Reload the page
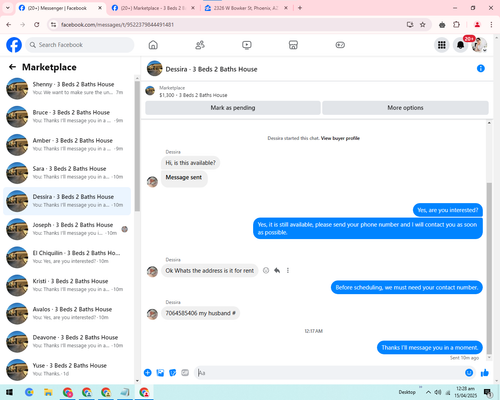500x400 pixels. click(37, 25)
